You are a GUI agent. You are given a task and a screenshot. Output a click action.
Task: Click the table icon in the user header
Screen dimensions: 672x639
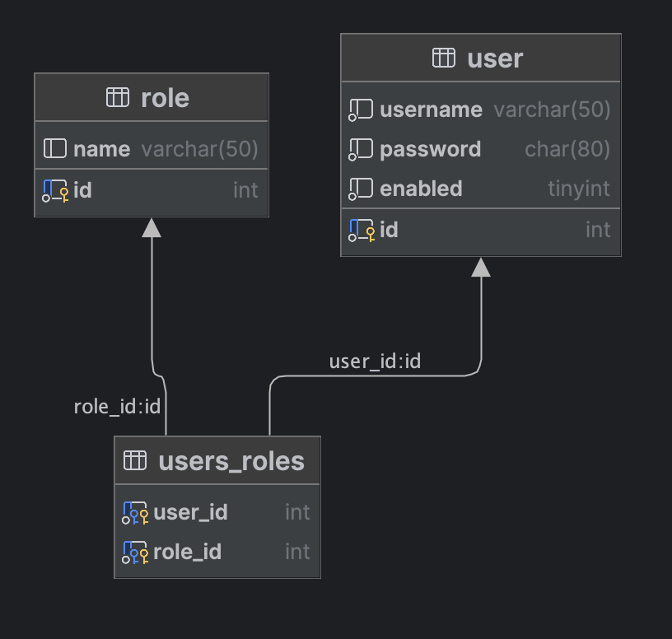pyautogui.click(x=443, y=58)
